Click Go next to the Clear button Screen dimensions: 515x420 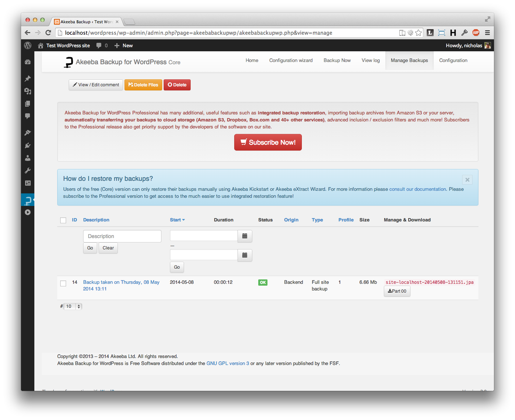point(90,248)
